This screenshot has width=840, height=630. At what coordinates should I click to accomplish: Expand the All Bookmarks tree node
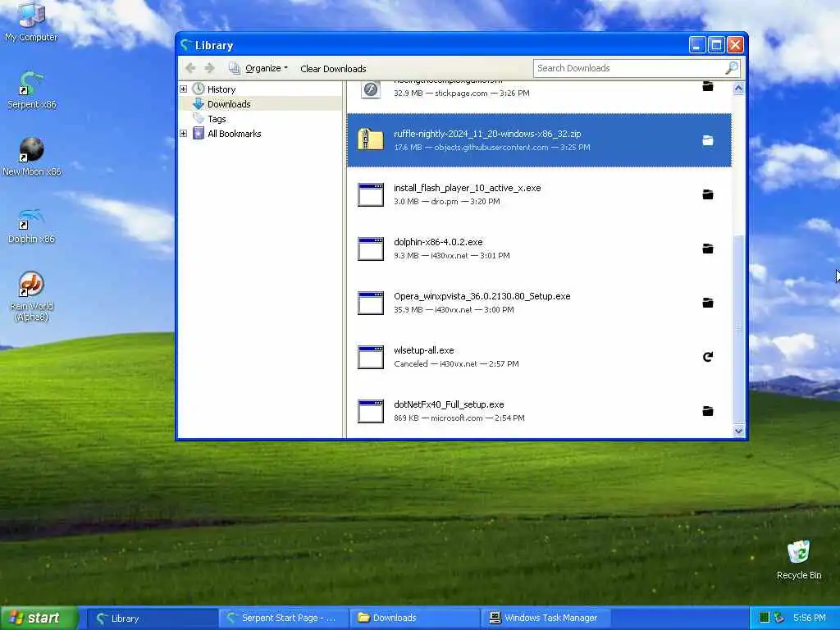point(183,134)
